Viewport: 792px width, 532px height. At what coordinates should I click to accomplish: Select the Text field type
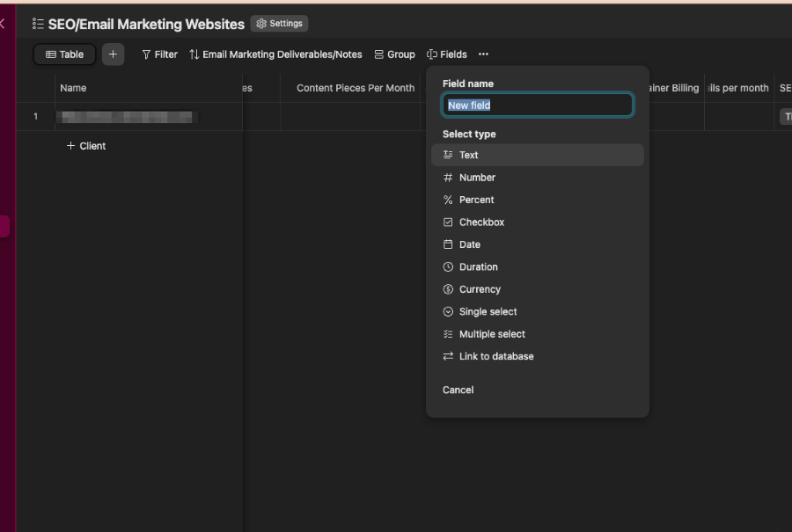pyautogui.click(x=469, y=155)
